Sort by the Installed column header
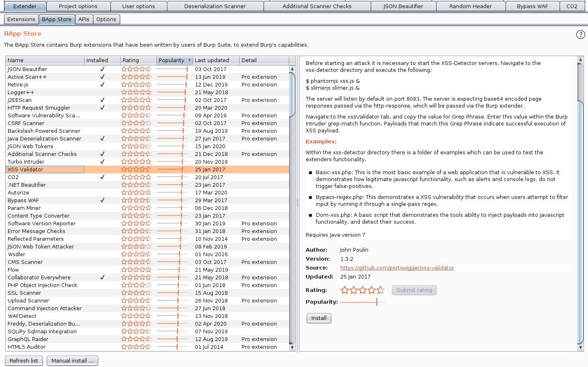This screenshot has width=588, height=367. (x=102, y=60)
